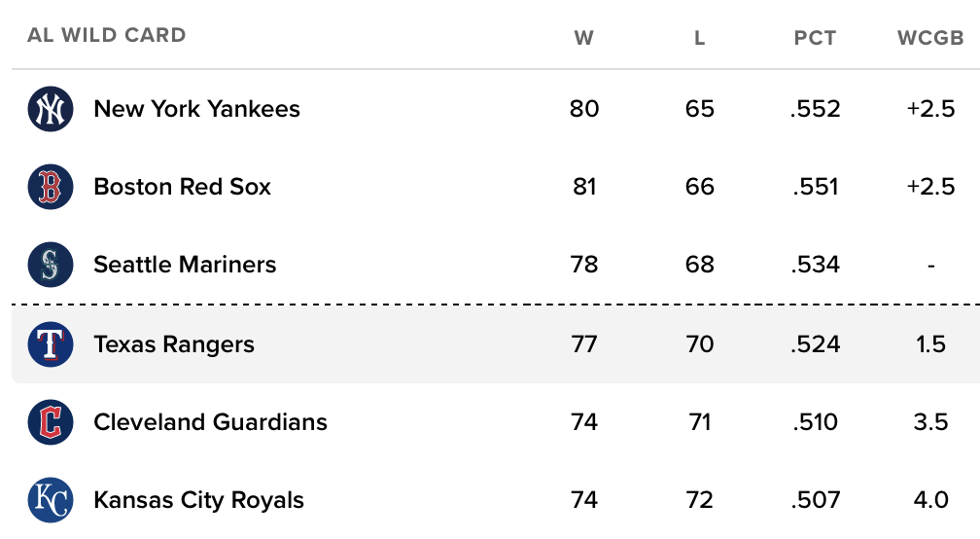Open the Boston Red Sox team link

click(x=183, y=187)
